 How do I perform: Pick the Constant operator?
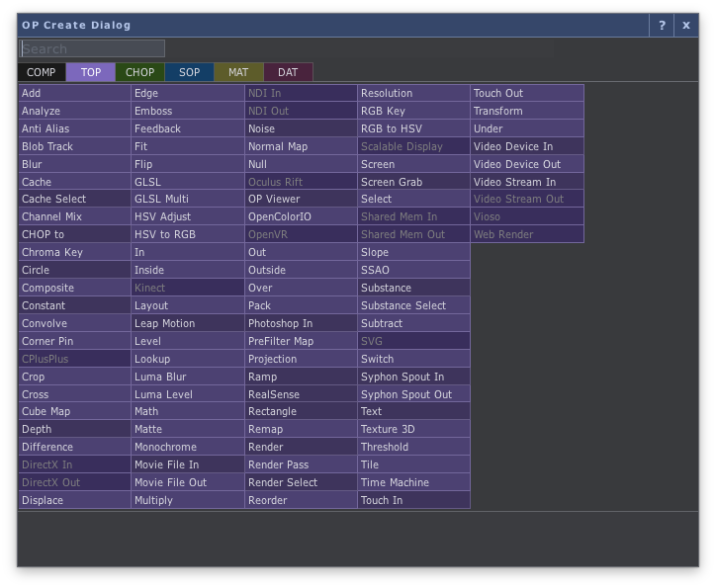coord(75,305)
